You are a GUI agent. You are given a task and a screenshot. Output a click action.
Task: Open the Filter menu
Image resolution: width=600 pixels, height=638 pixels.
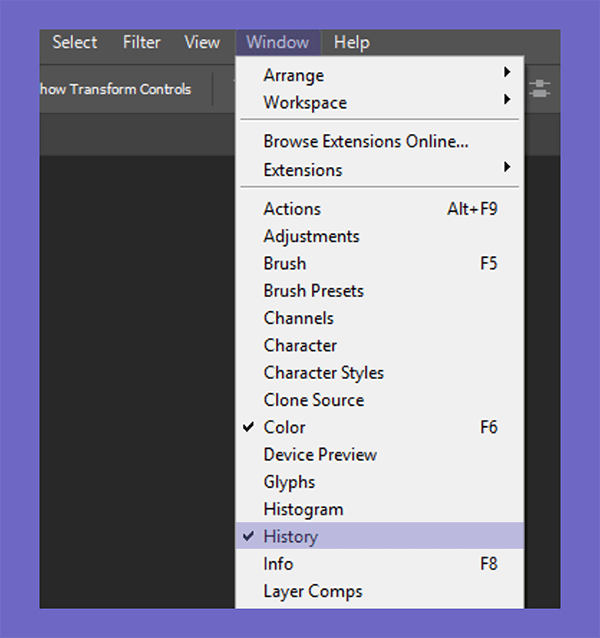(x=141, y=42)
